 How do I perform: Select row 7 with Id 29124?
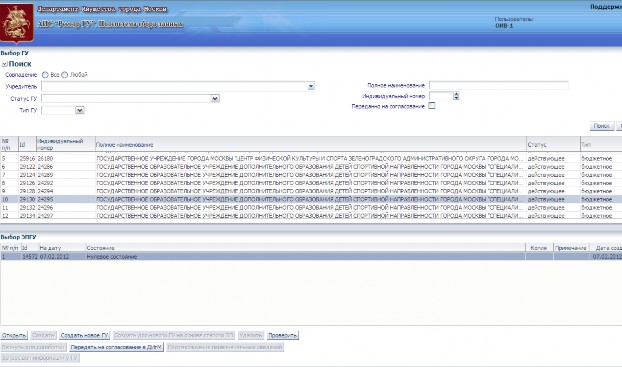311,175
